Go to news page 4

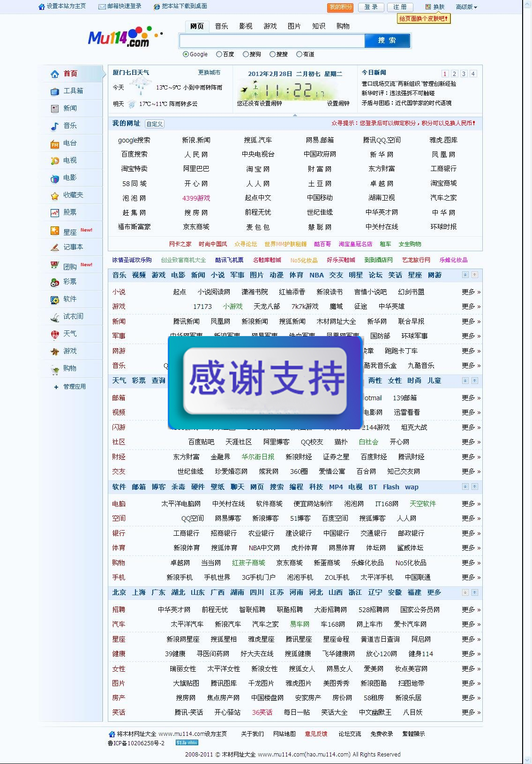(x=473, y=74)
